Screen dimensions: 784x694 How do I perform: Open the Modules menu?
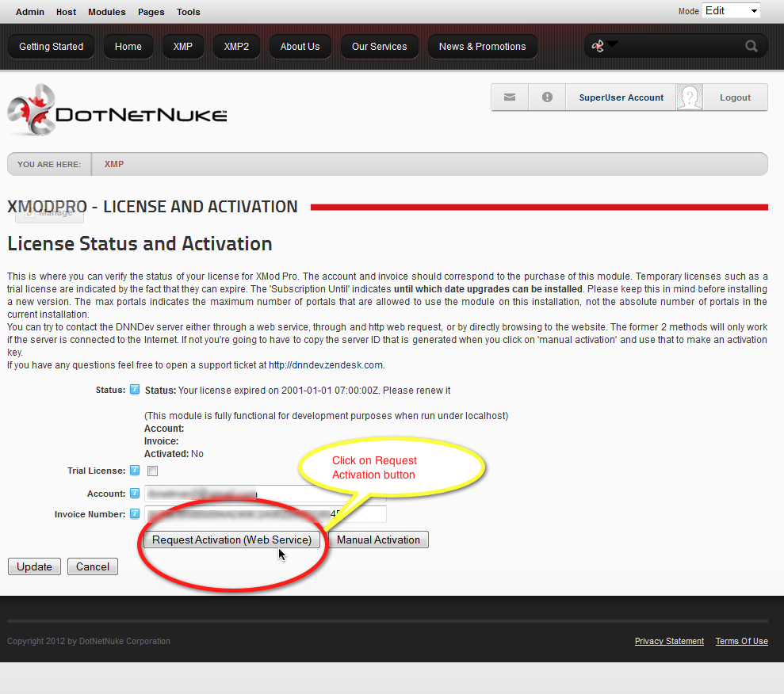(x=106, y=12)
